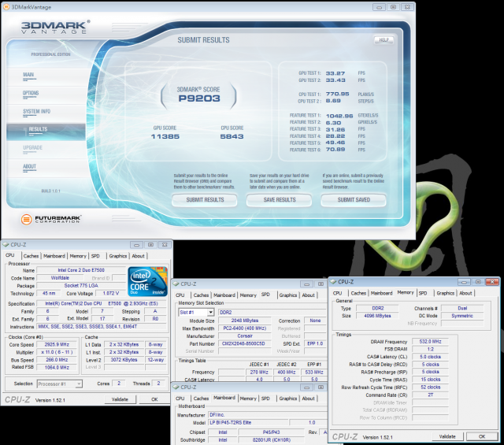The image size is (504, 445).
Task: Click the Intel Core 2 Duo E7500 name
Action: pos(81,270)
